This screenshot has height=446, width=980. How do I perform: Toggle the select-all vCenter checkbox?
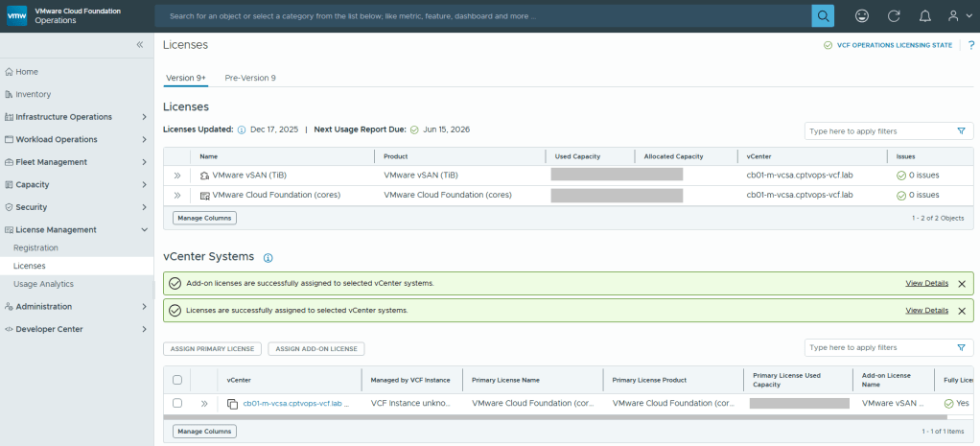tap(177, 380)
